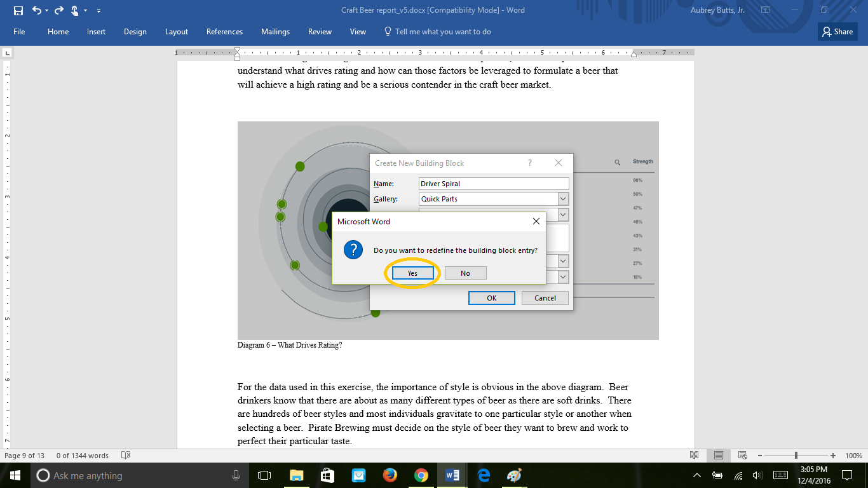This screenshot has width=868, height=488.
Task: Expand the Category dropdown arrow below Gallery
Action: click(563, 215)
